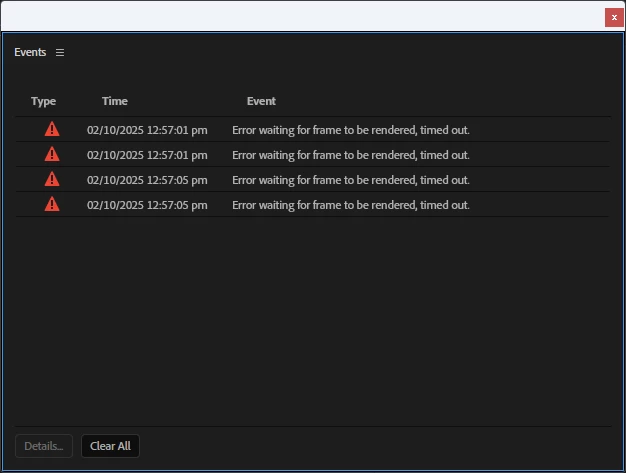
Task: Select the Events panel tab title
Action: tap(30, 52)
